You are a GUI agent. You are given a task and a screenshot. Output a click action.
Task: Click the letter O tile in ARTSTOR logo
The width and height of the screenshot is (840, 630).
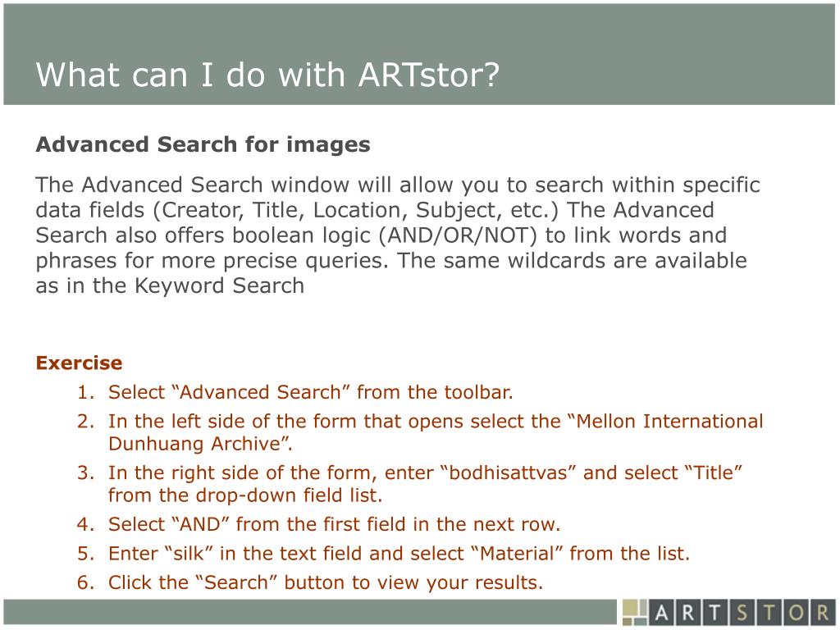(x=796, y=612)
